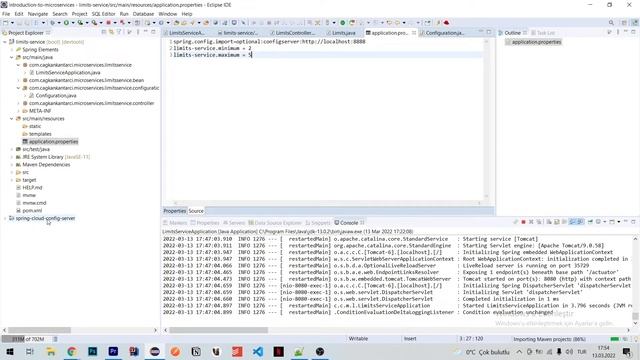The image size is (640, 360).
Task: Open Chrome from the taskbar
Action: (72, 351)
